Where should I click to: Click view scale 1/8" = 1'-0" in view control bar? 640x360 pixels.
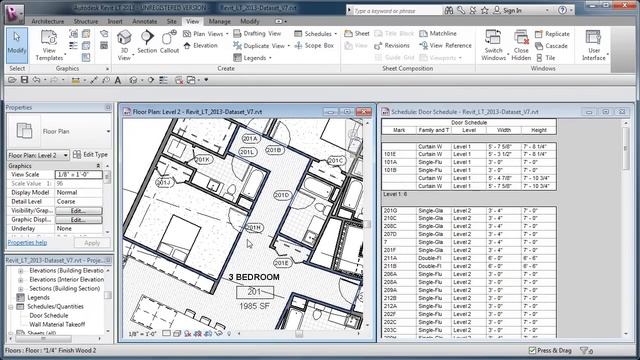pos(142,334)
